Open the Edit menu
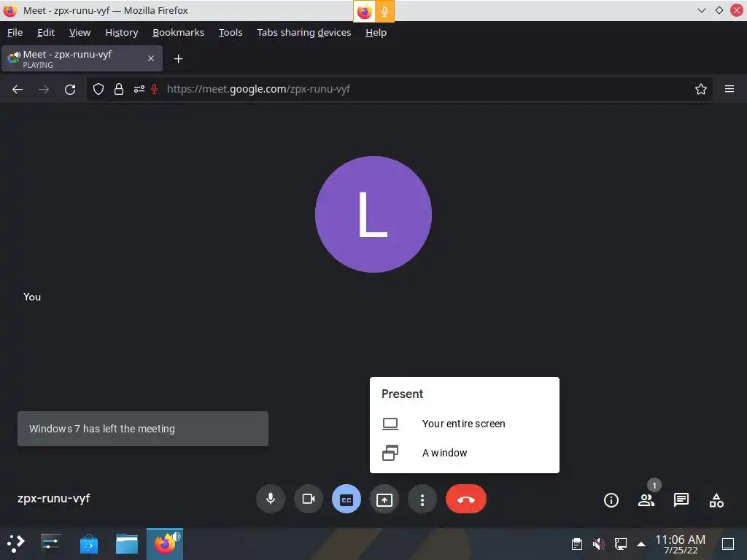 click(46, 32)
